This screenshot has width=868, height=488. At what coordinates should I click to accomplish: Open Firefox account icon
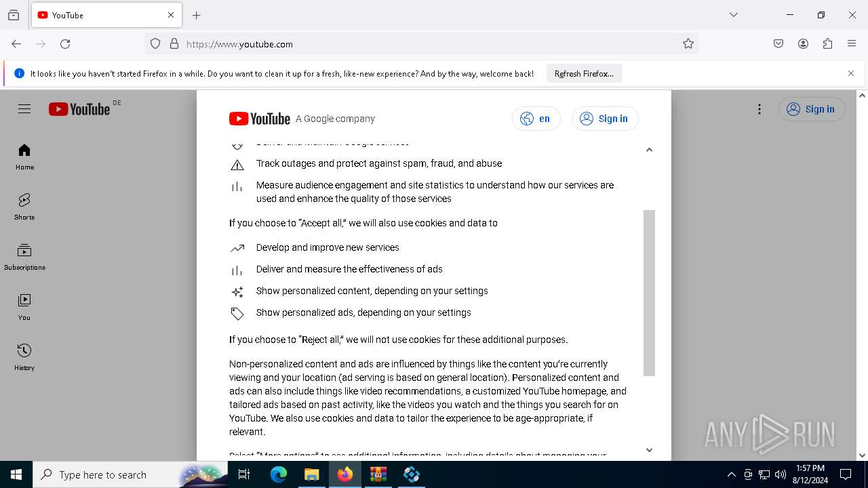(803, 44)
